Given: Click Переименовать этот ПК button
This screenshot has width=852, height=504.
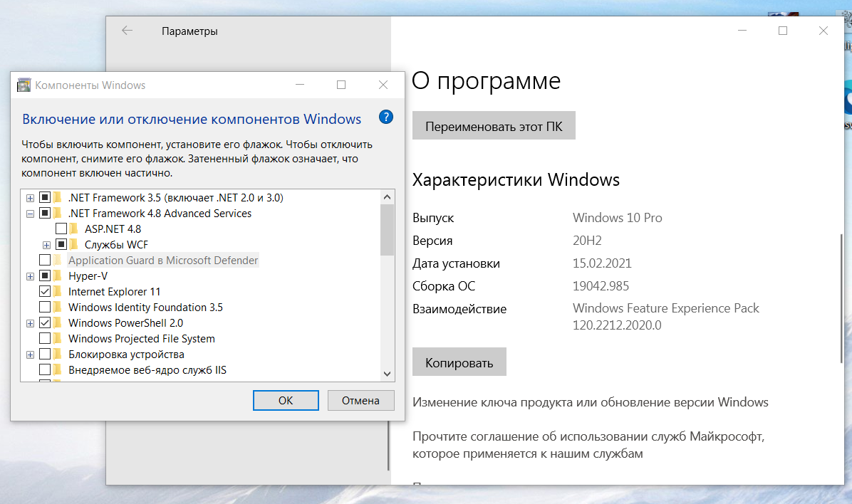Looking at the screenshot, I should pos(494,126).
